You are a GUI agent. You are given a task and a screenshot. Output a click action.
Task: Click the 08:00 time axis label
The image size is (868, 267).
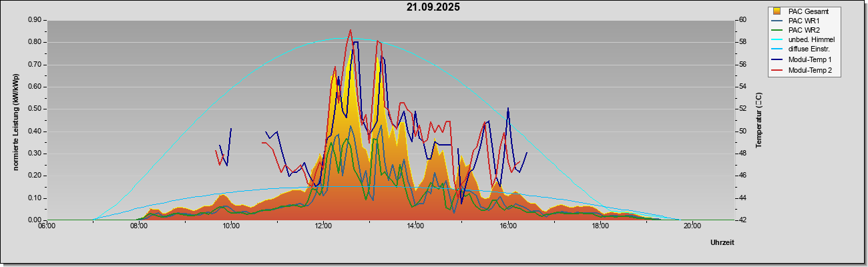pyautogui.click(x=139, y=226)
